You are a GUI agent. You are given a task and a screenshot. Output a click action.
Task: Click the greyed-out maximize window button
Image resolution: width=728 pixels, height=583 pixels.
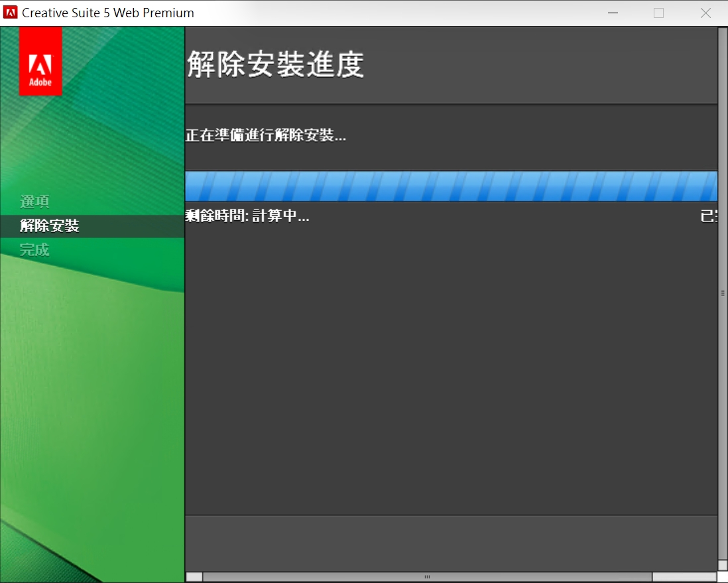pyautogui.click(x=658, y=13)
